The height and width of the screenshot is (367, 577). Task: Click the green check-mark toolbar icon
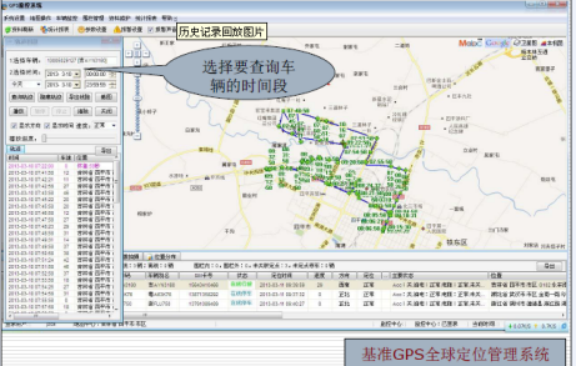[x=8, y=29]
